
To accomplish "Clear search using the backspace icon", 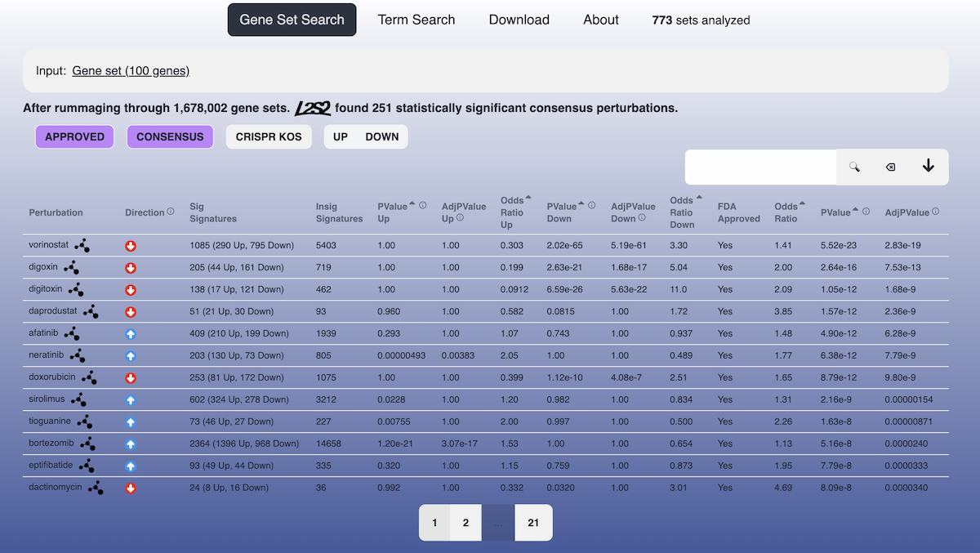I will [891, 167].
